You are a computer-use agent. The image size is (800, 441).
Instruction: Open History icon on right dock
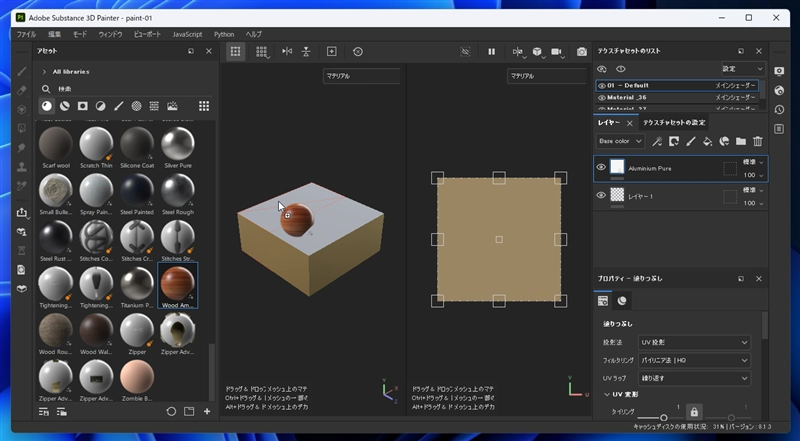point(779,109)
